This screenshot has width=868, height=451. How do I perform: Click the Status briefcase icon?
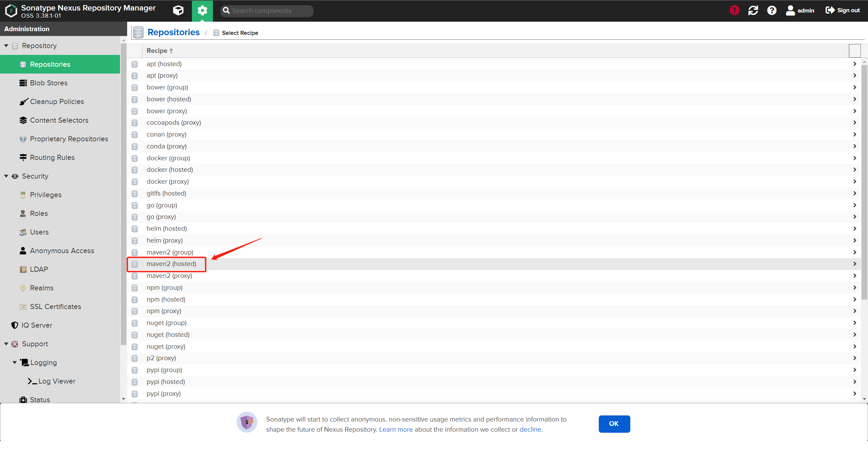click(23, 400)
